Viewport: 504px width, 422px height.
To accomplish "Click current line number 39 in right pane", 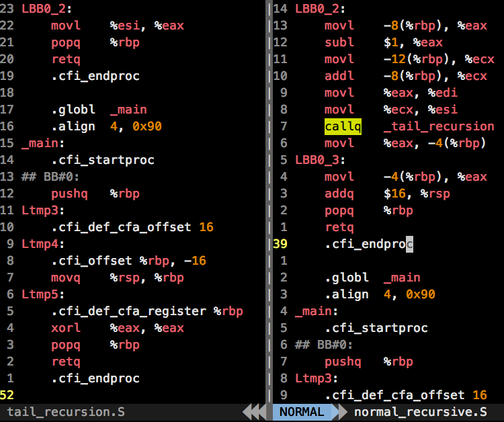I will click(280, 244).
